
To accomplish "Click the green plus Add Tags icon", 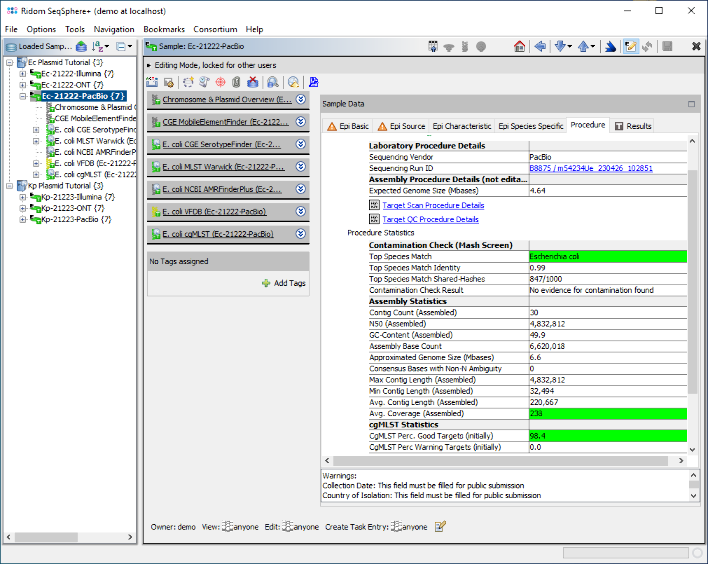I will 266,283.
